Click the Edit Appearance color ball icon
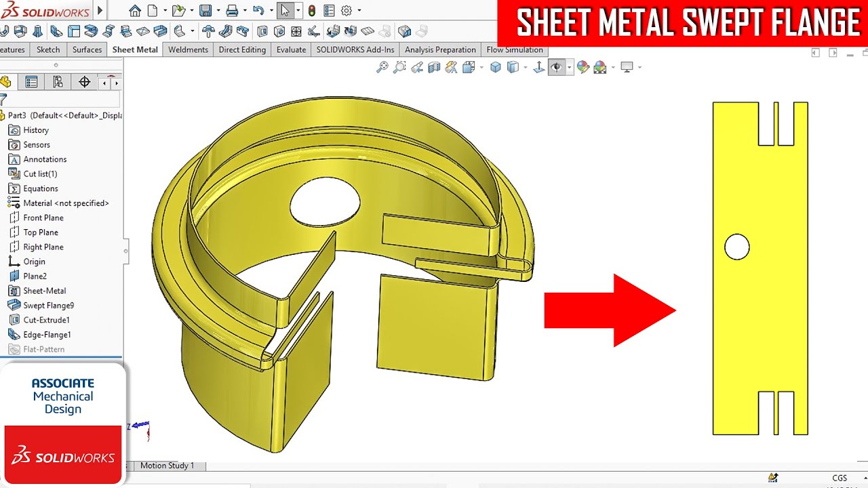 [x=583, y=67]
